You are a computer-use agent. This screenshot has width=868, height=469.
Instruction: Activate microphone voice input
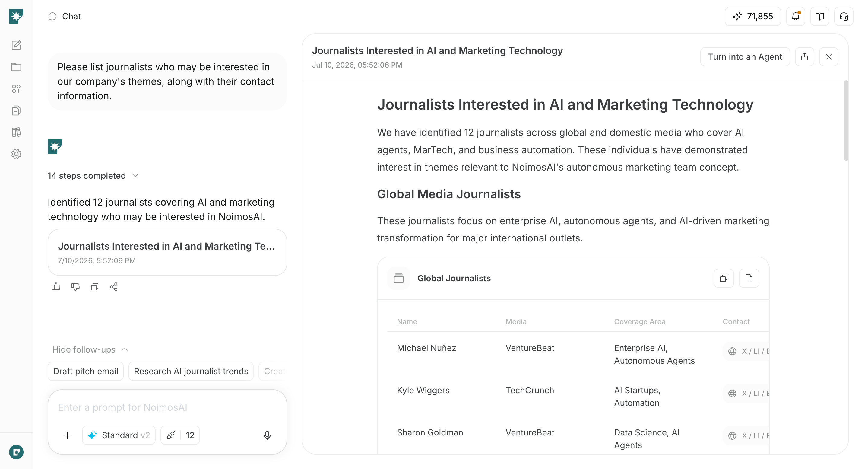click(x=267, y=435)
